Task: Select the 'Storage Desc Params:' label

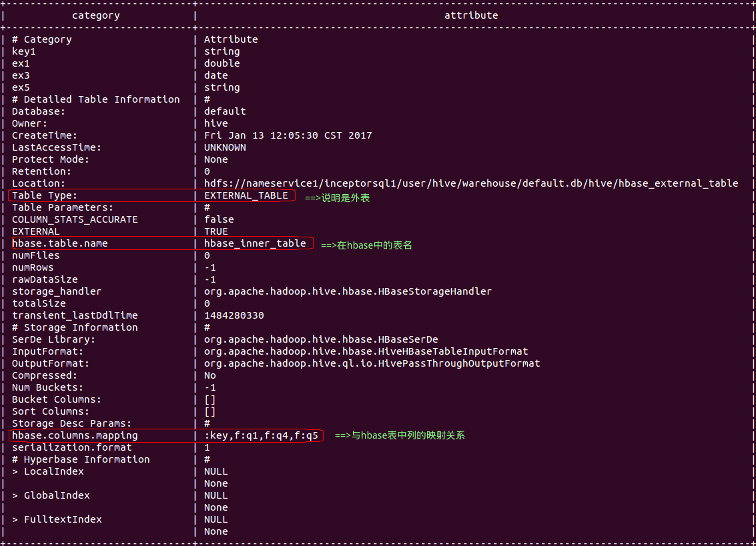Action: [x=72, y=423]
